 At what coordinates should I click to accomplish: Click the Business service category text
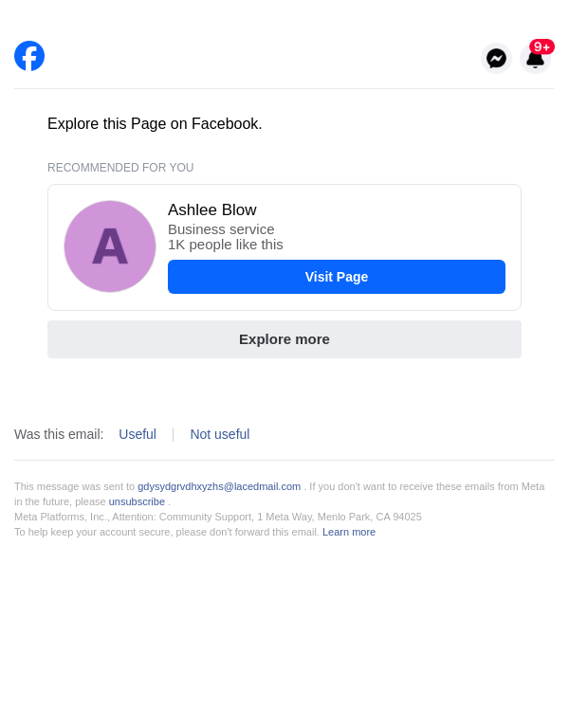[x=221, y=229]
